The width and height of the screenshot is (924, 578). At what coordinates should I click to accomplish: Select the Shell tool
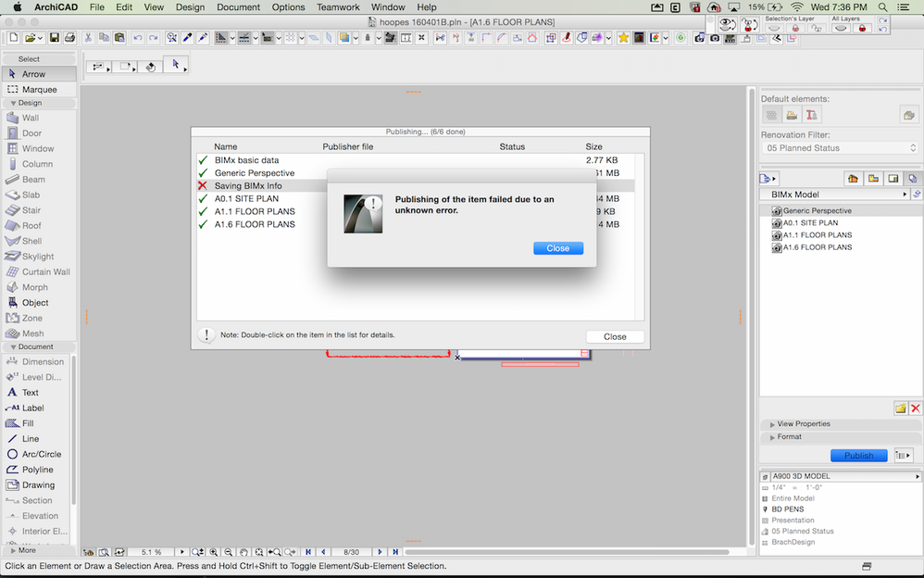pyautogui.click(x=39, y=241)
